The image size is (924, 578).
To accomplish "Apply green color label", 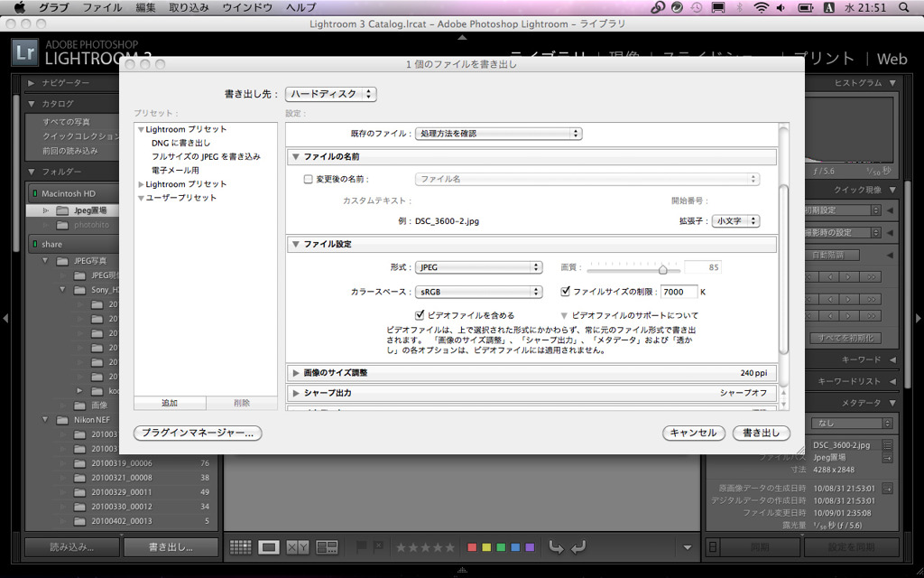I will click(x=501, y=547).
